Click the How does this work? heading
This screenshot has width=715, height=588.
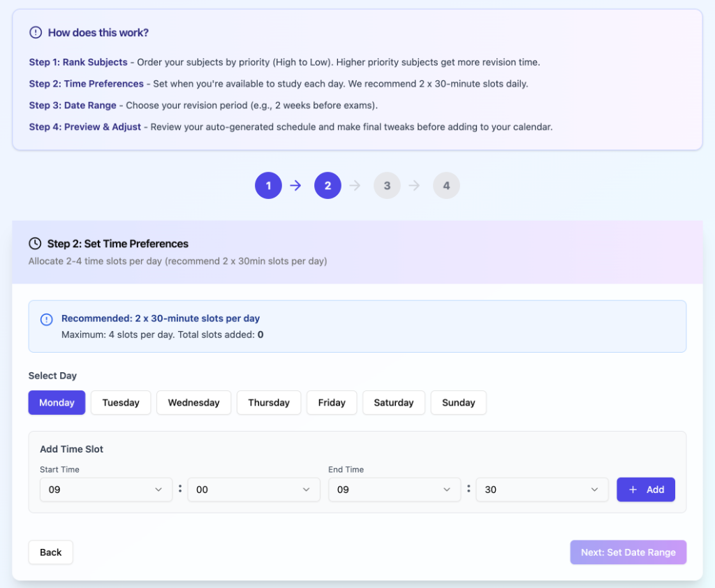point(98,32)
